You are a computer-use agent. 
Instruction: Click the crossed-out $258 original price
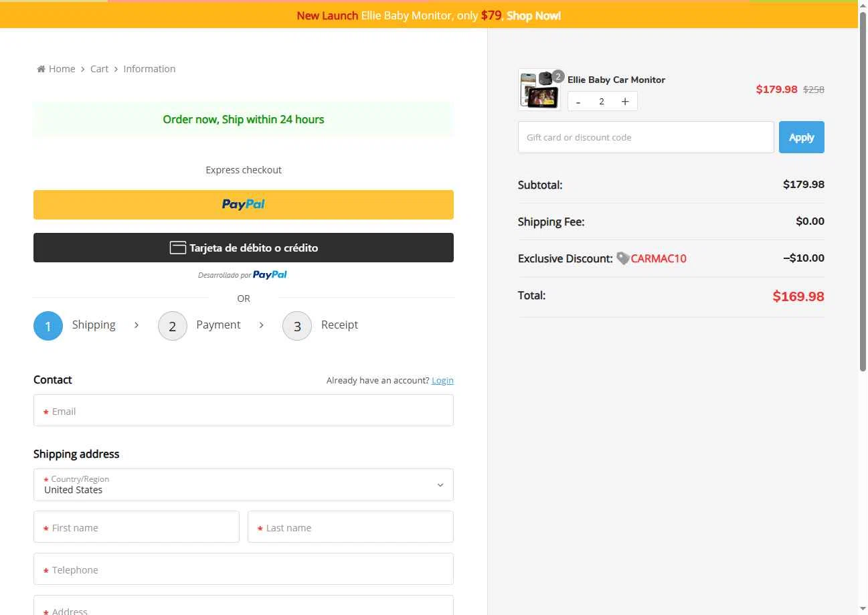tap(814, 90)
